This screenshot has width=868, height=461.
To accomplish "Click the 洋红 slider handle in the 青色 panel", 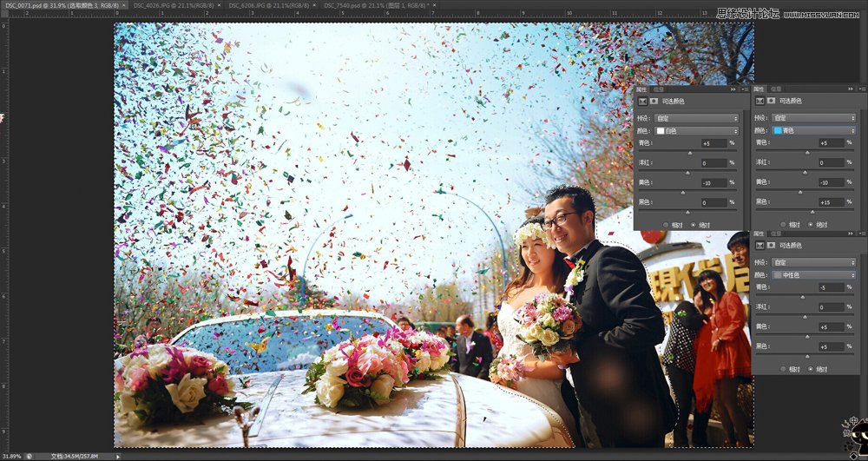I will [805, 173].
